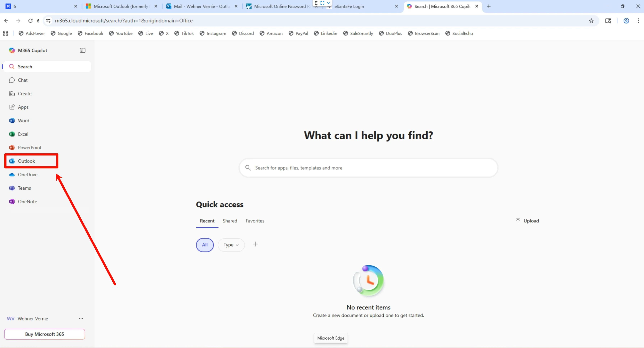This screenshot has width=644, height=348.
Task: Click the M365 Copilot logo
Action: [x=12, y=50]
